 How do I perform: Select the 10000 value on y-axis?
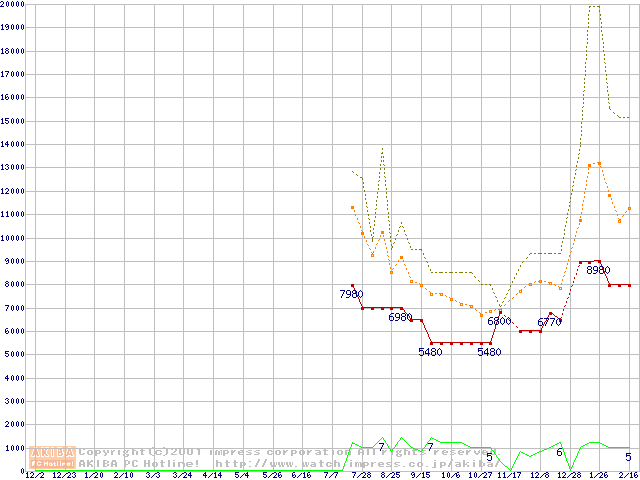(13, 238)
